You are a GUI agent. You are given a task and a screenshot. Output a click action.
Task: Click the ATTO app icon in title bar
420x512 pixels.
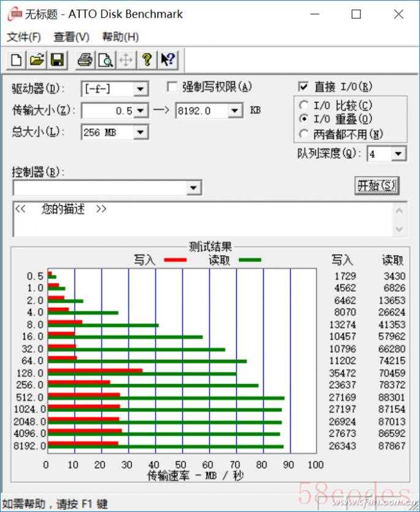click(15, 14)
